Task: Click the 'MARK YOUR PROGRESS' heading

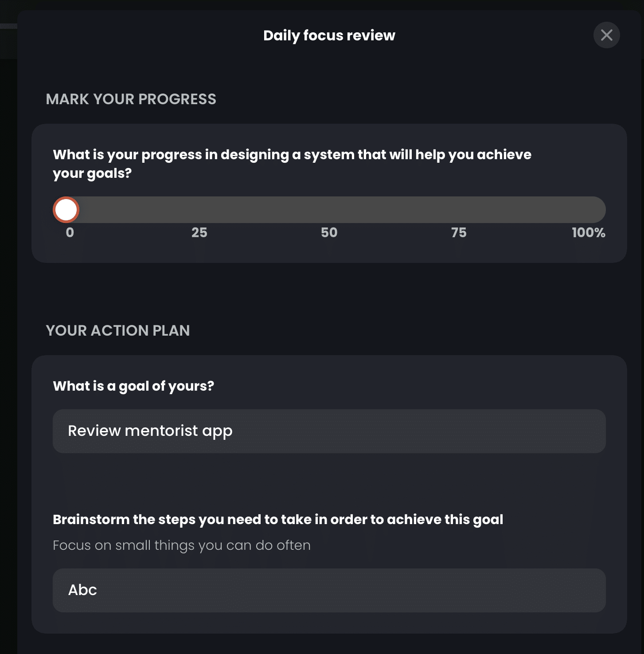Action: tap(131, 99)
